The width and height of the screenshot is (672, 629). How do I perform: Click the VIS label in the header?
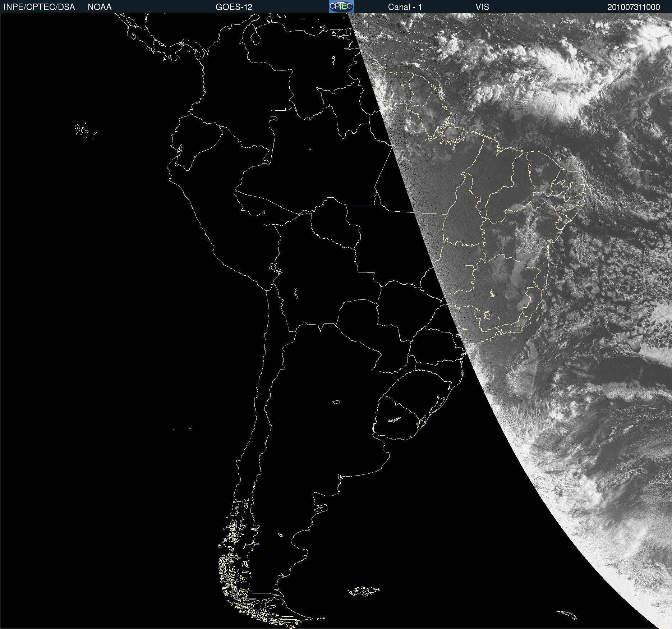pyautogui.click(x=482, y=7)
